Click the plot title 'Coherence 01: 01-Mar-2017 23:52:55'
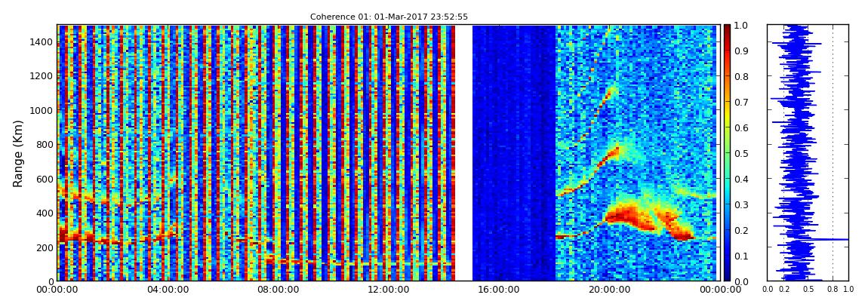Screen dimensions: 868x307 pyautogui.click(x=389, y=17)
